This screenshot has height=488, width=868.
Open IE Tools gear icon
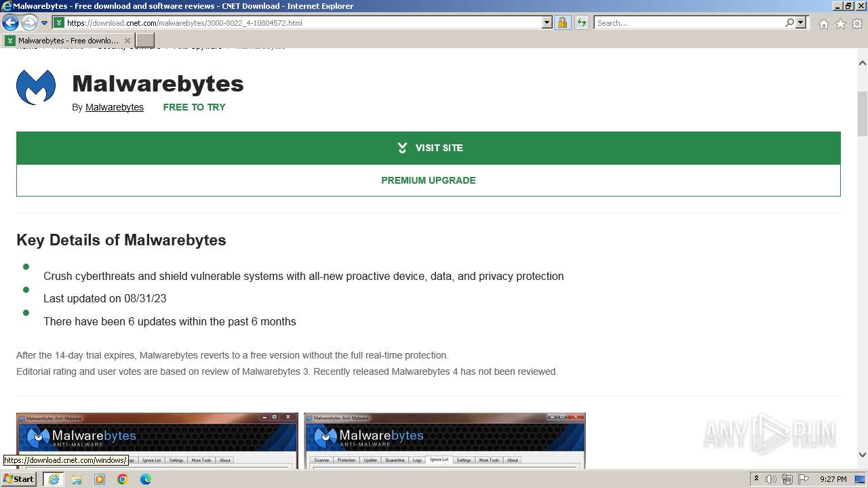tap(857, 24)
